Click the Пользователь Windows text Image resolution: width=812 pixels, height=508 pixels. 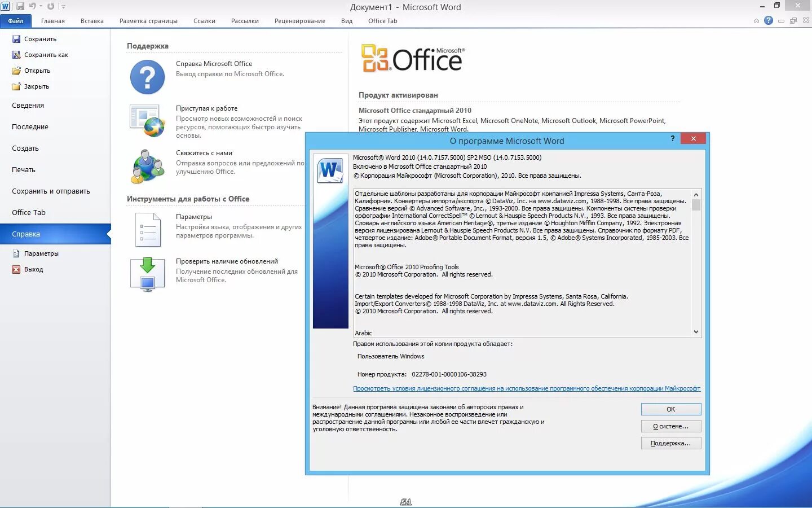391,356
